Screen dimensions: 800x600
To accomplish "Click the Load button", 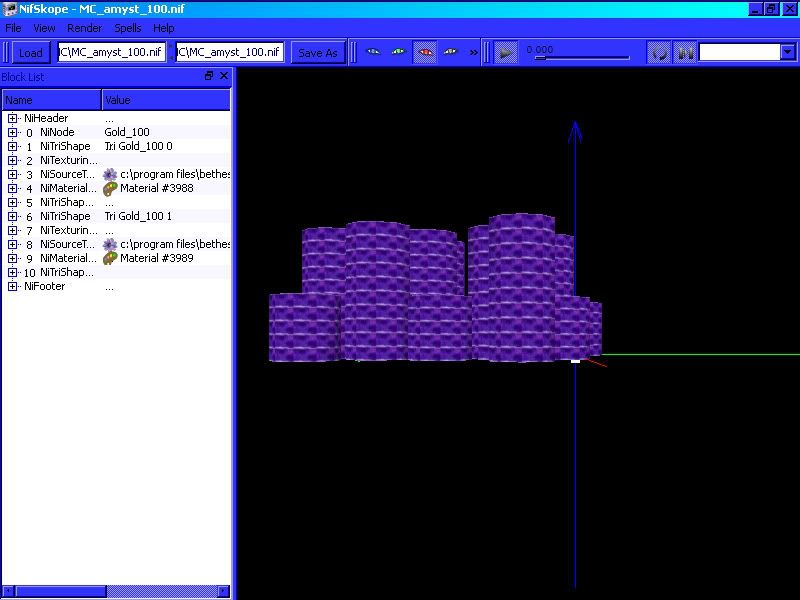I will 31,53.
